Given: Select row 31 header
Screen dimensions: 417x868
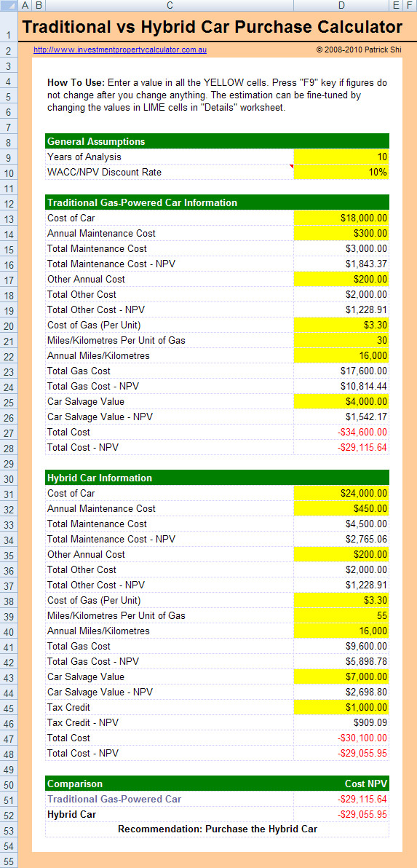Looking at the screenshot, I should [x=9, y=493].
